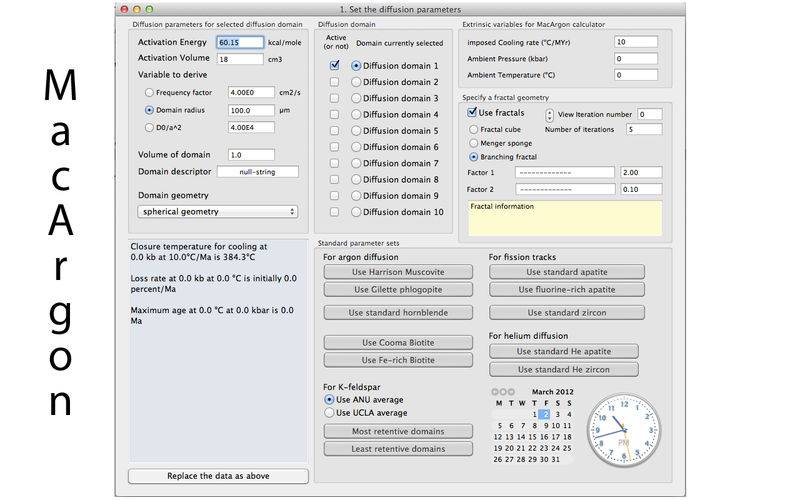Select the Menger sponge fractal option
This screenshot has height=500, width=800.
pos(473,143)
